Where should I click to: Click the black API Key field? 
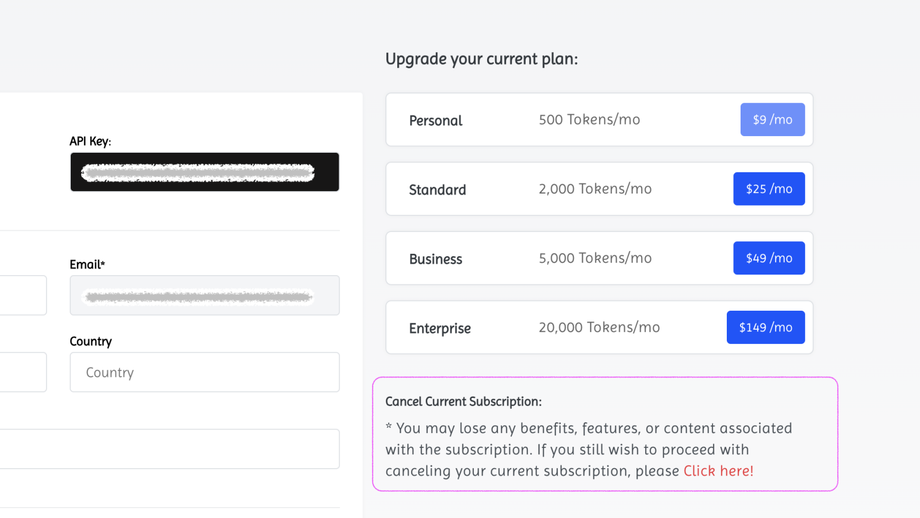tap(204, 172)
